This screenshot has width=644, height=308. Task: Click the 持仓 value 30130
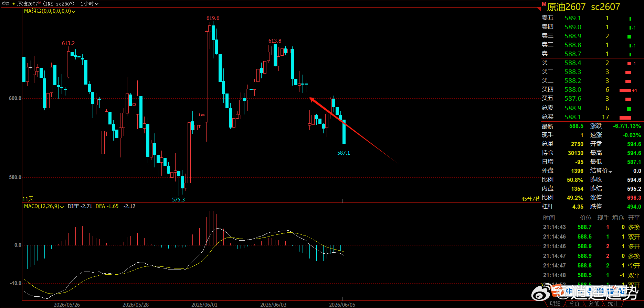click(576, 153)
